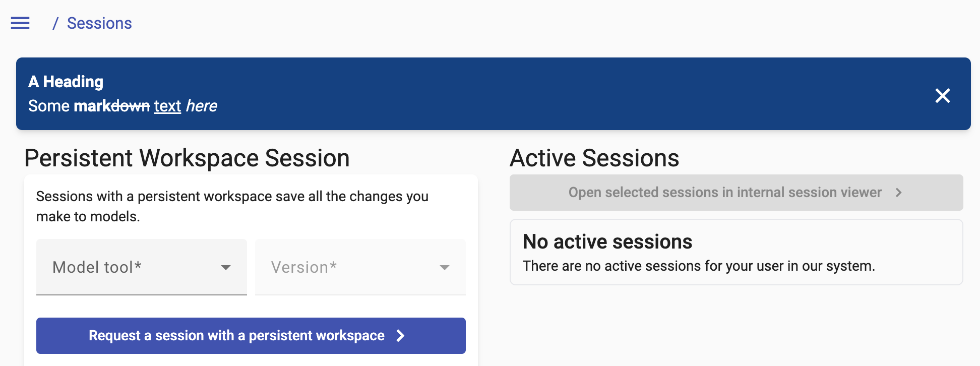Select the Model tool field label
Viewport: 980px width, 366px height.
click(x=97, y=267)
